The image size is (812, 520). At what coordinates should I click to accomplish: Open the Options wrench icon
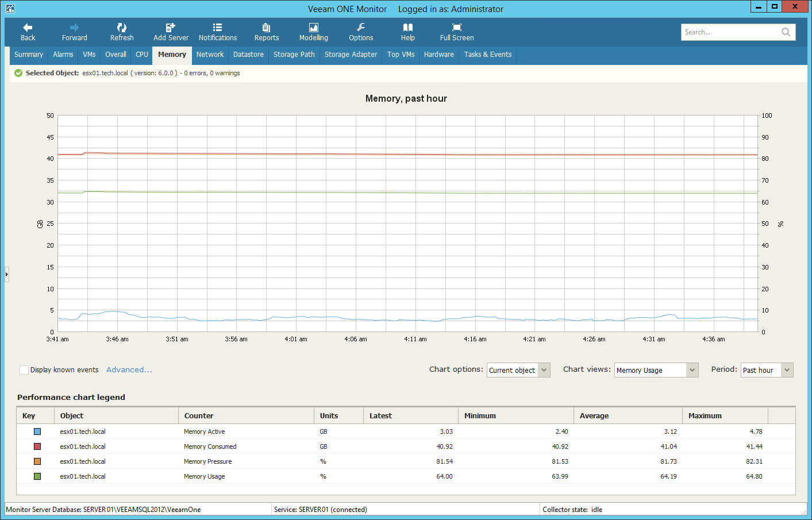pos(361,27)
